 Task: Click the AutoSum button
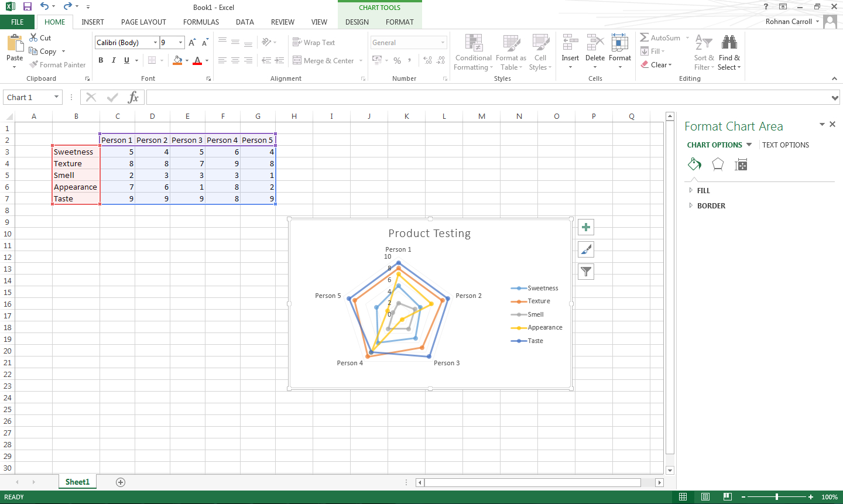(x=660, y=38)
